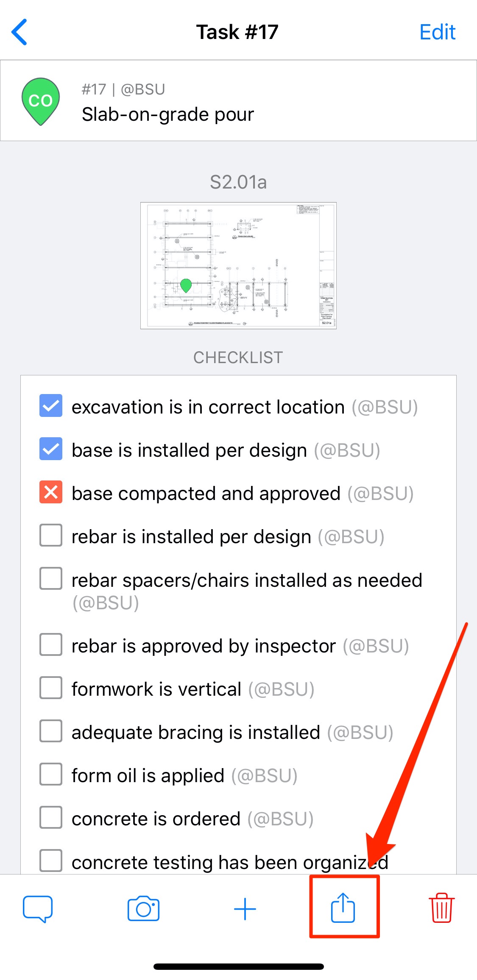Toggle base is installed per design checkbox
Image resolution: width=477 pixels, height=980 pixels.
click(x=51, y=449)
